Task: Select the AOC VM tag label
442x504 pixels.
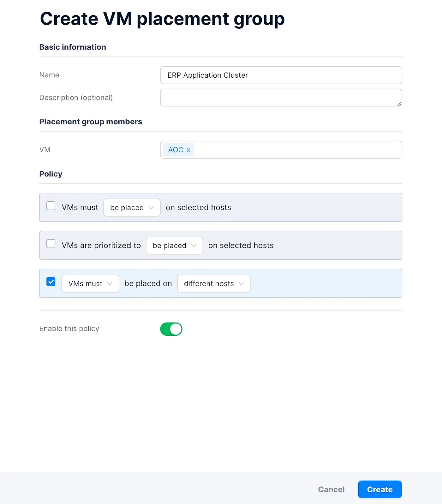Action: tap(176, 150)
